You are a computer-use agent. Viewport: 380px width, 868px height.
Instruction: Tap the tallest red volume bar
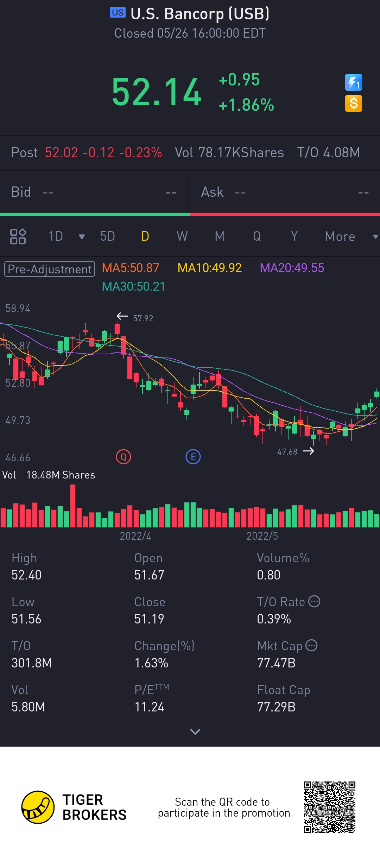point(73,506)
